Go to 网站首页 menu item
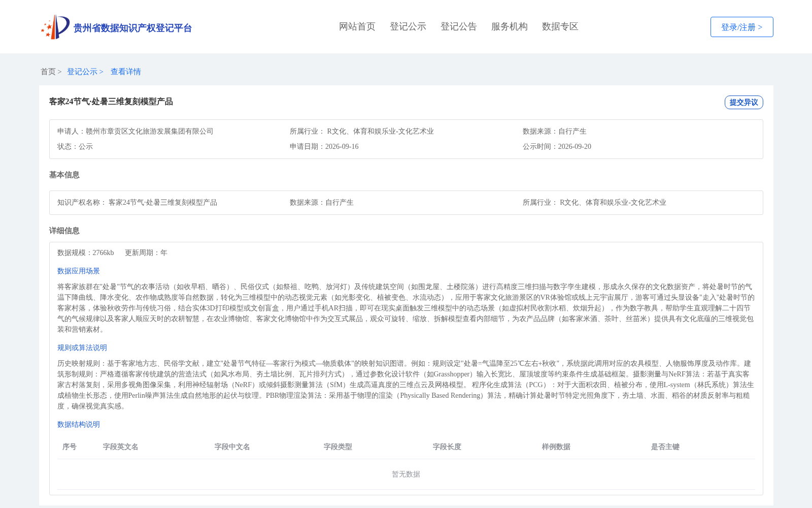Image resolution: width=812 pixels, height=508 pixels. point(357,26)
